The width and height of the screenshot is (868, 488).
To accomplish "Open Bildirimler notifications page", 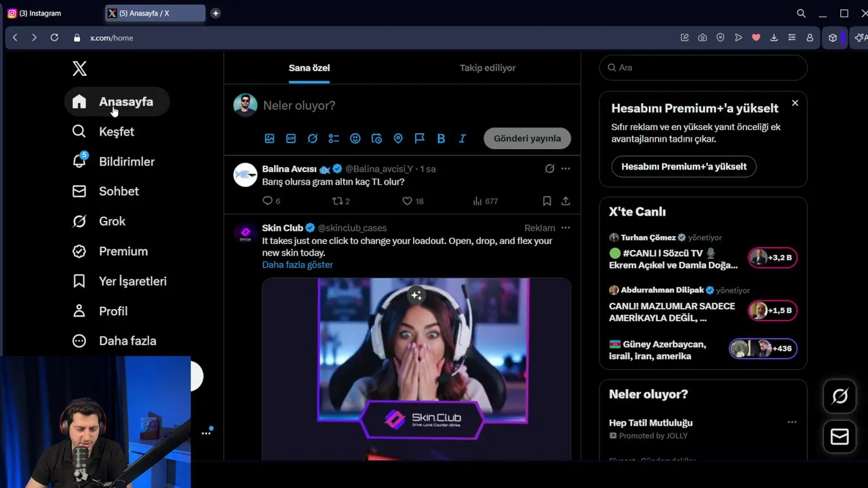I will (113, 161).
